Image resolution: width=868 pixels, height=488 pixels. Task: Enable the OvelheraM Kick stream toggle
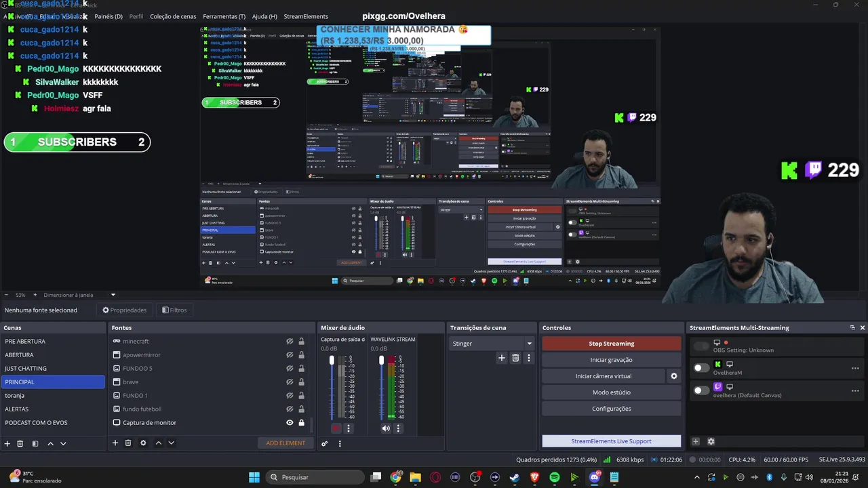click(701, 368)
